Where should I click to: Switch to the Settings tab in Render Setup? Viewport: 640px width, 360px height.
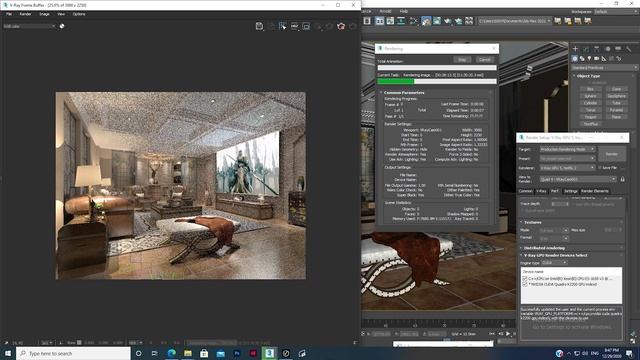coord(571,191)
